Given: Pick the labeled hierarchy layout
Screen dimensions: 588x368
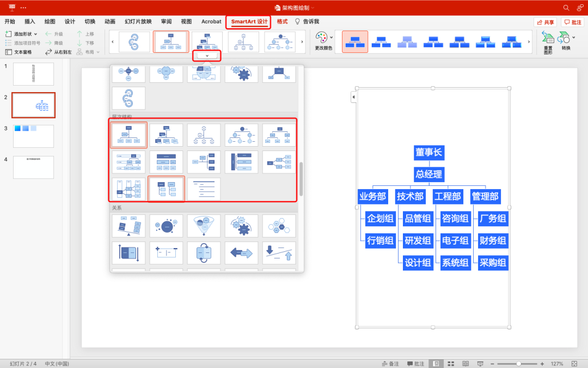Looking at the screenshot, I should [128, 162].
